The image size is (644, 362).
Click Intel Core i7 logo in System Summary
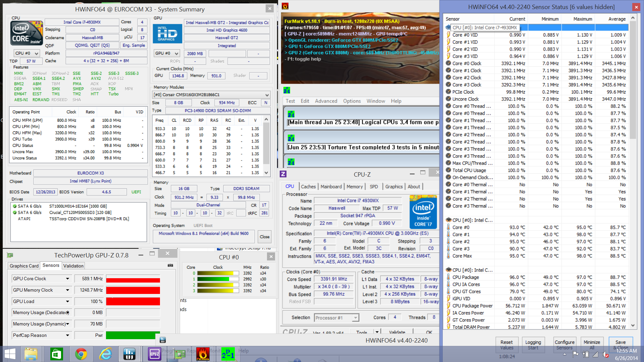click(26, 33)
